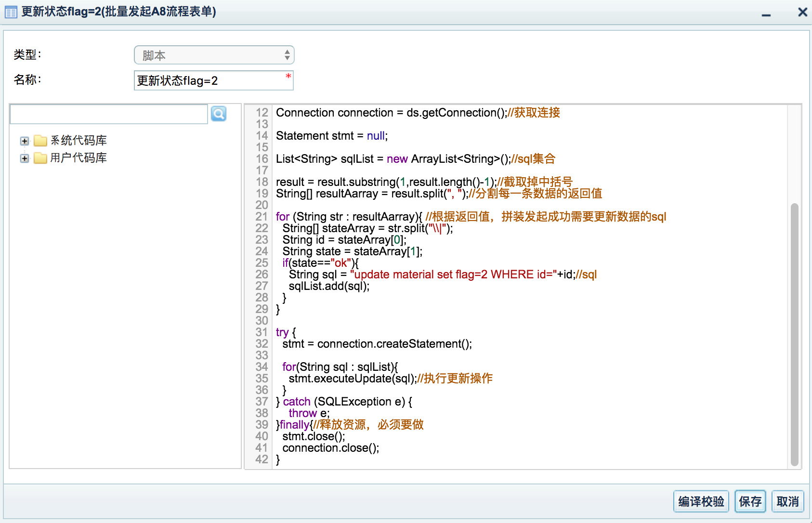Screen dimensions: 812x523
Task: Click the 系统代码库 folder icon
Action: pos(40,141)
